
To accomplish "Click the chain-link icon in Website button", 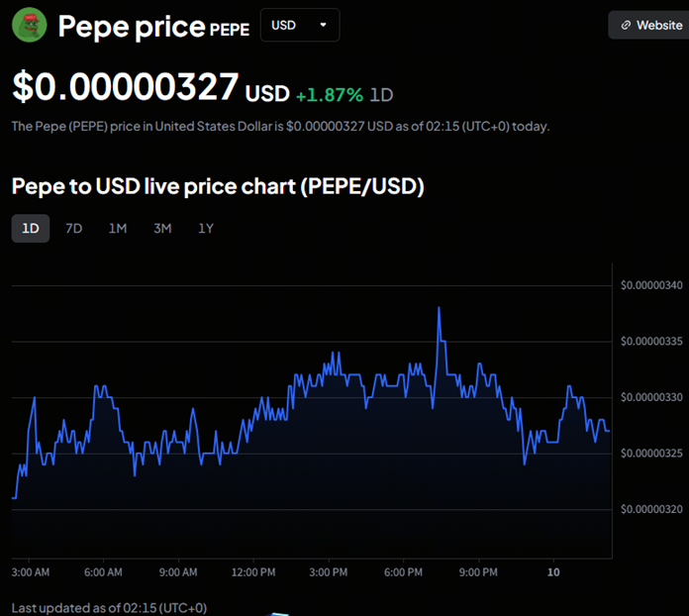I will tap(626, 26).
